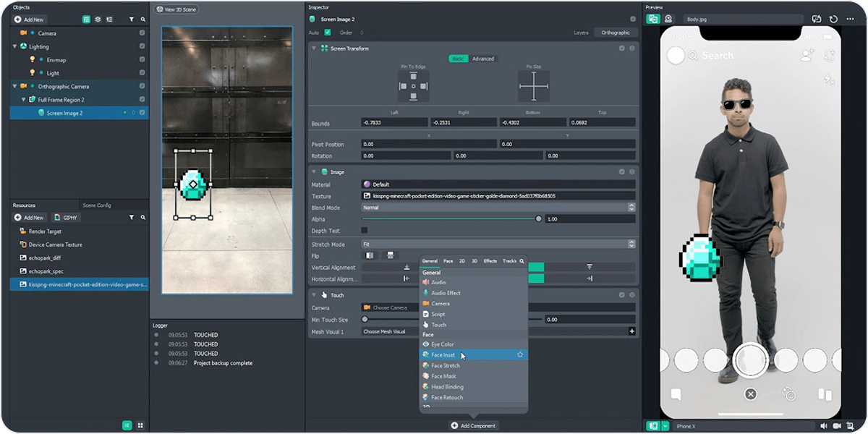Click Add New in the Objects panel
The width and height of the screenshot is (868, 434).
28,20
